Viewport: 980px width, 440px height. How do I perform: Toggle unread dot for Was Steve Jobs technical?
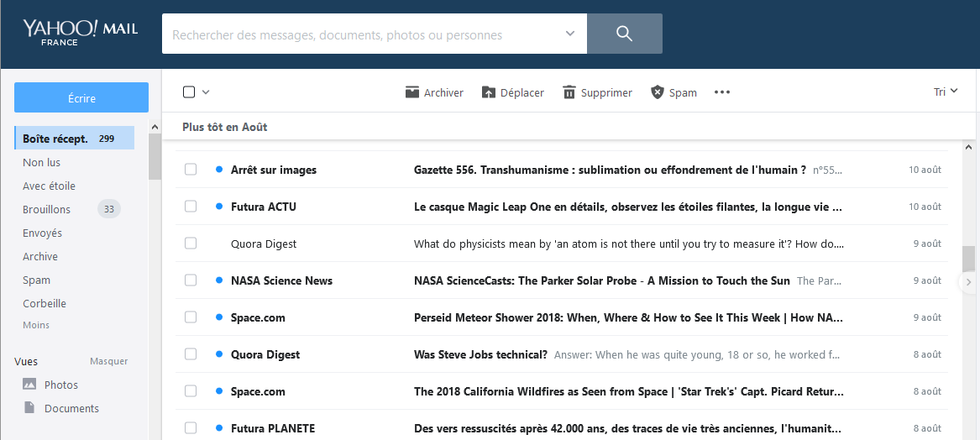[x=218, y=354]
